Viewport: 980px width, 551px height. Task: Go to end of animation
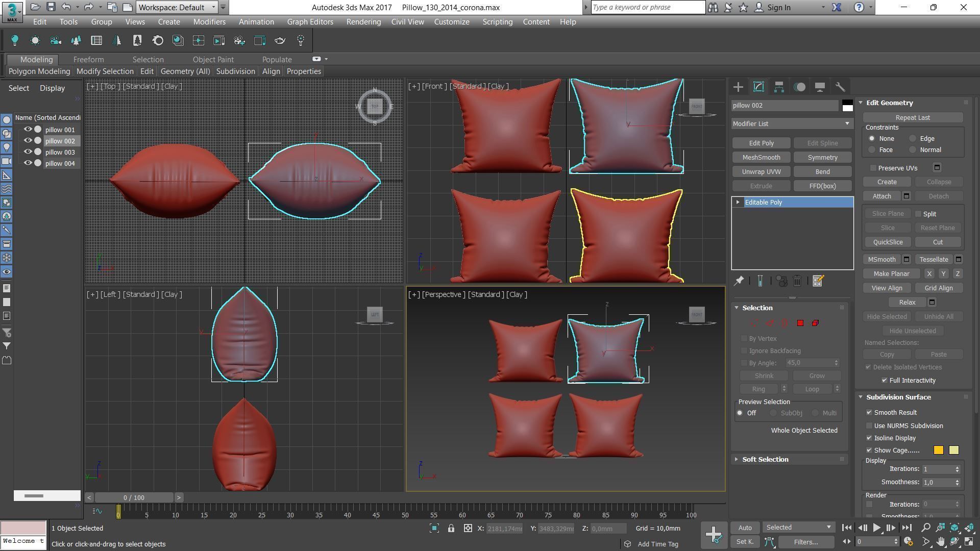(x=906, y=528)
